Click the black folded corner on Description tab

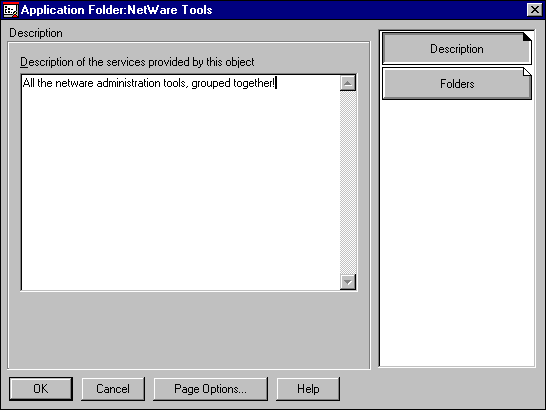tap(527, 37)
